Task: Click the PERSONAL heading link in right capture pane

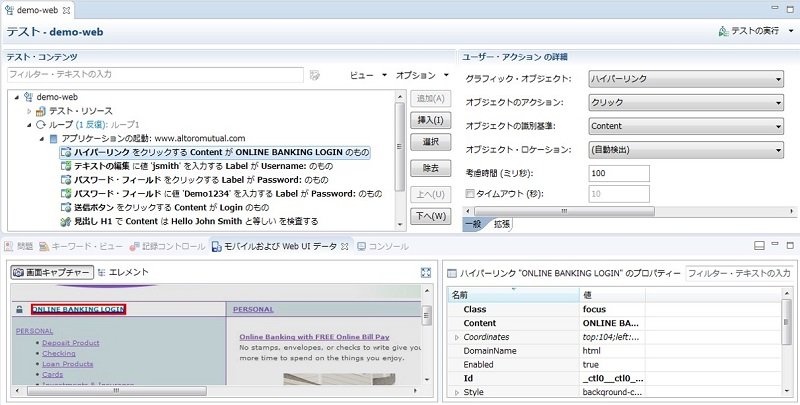Action: point(253,309)
